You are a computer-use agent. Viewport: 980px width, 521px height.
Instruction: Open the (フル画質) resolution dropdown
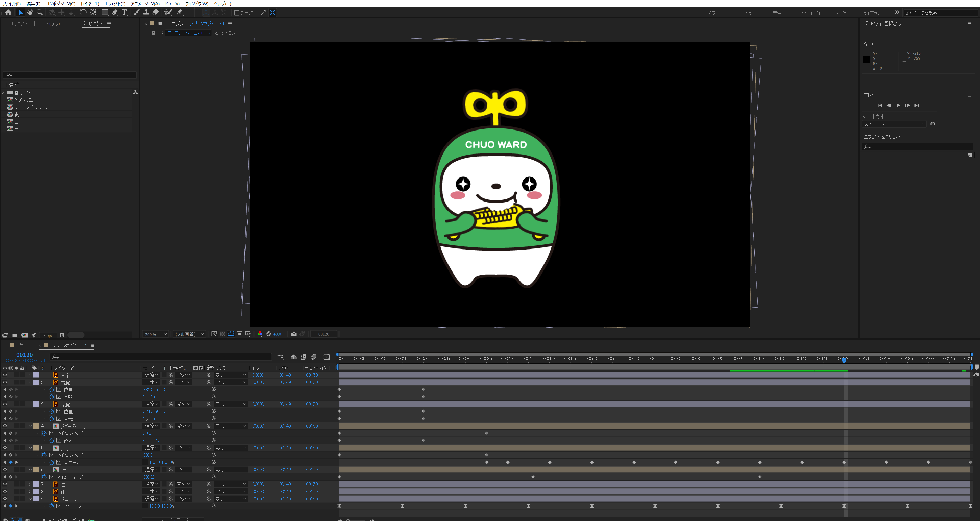(189, 334)
